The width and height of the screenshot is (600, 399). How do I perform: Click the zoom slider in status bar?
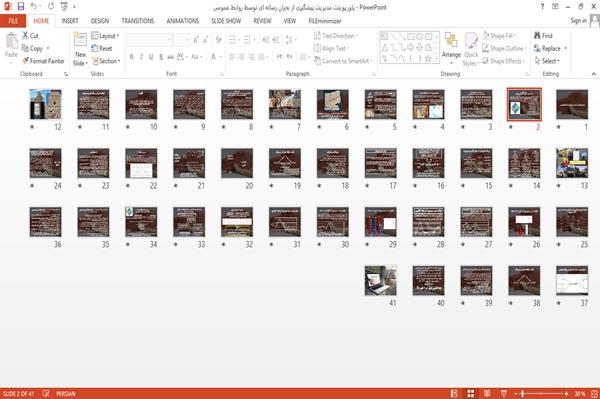click(x=541, y=393)
